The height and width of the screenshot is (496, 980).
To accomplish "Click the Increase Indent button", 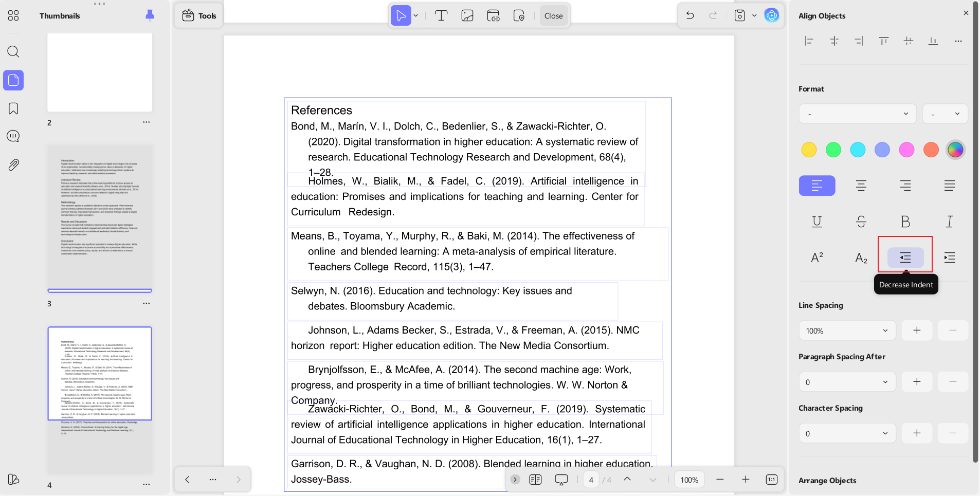I will tap(950, 258).
